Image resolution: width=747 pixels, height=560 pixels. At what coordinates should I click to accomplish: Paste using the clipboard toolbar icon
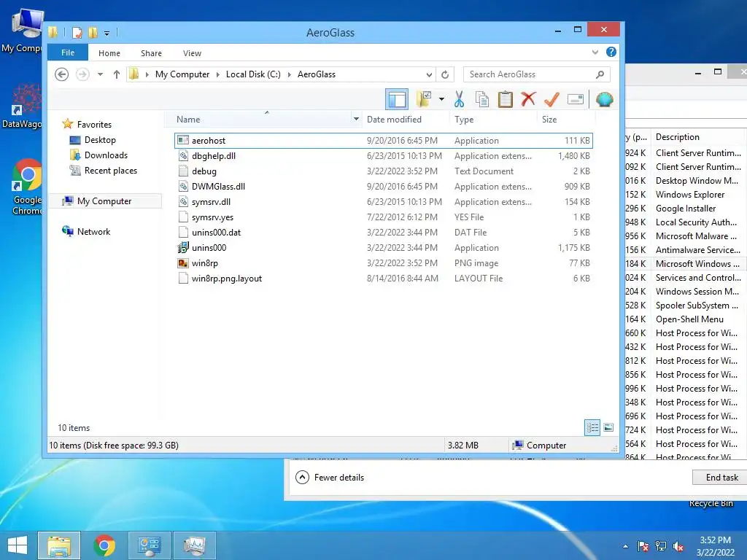coord(505,99)
